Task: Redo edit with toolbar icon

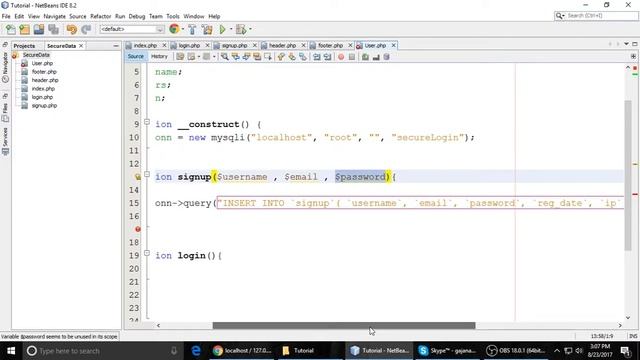Action: point(86,29)
